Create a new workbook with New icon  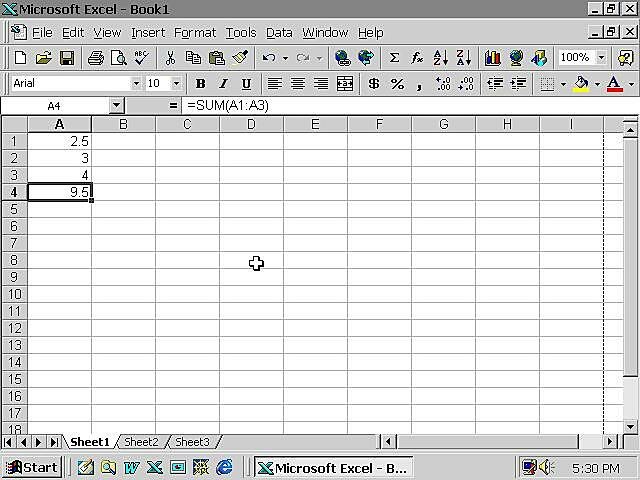(20, 58)
